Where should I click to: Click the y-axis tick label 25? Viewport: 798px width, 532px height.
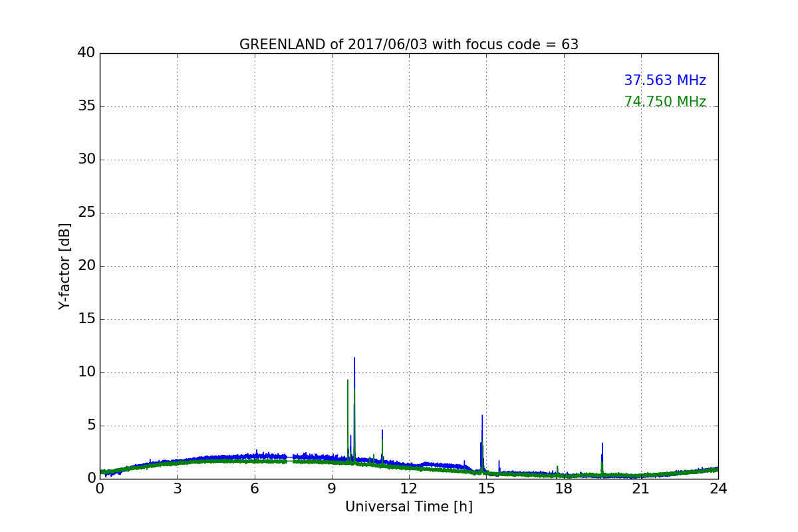(86, 212)
